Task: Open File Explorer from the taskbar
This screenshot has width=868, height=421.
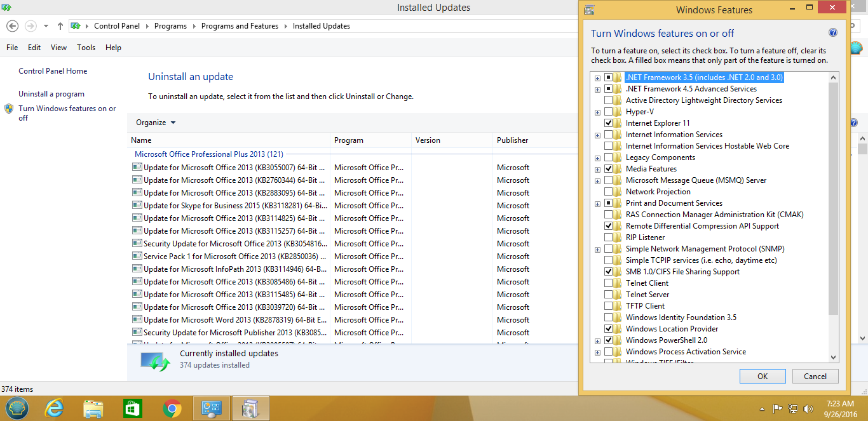Action: click(x=93, y=408)
